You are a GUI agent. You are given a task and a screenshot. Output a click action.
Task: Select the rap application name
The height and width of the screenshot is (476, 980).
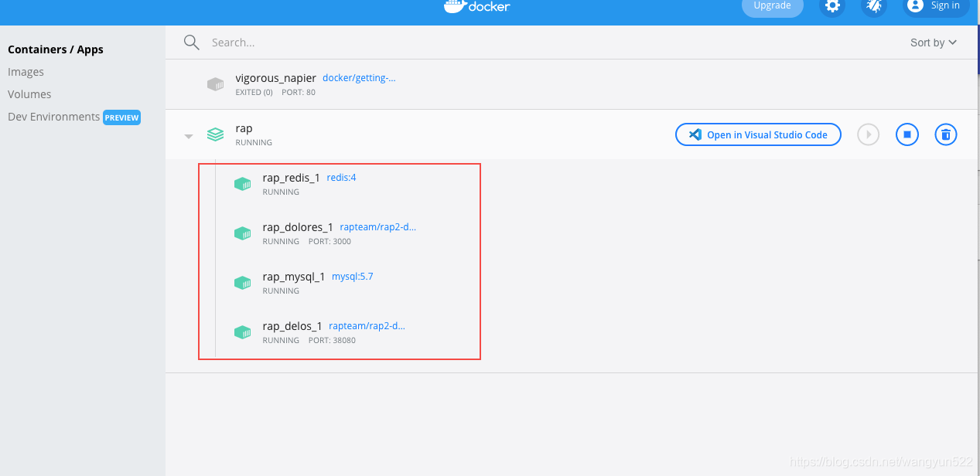[x=244, y=128]
